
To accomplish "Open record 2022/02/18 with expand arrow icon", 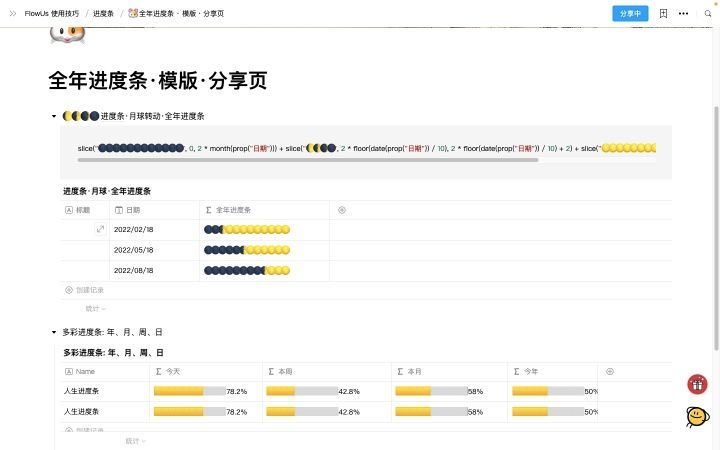I will (x=100, y=229).
